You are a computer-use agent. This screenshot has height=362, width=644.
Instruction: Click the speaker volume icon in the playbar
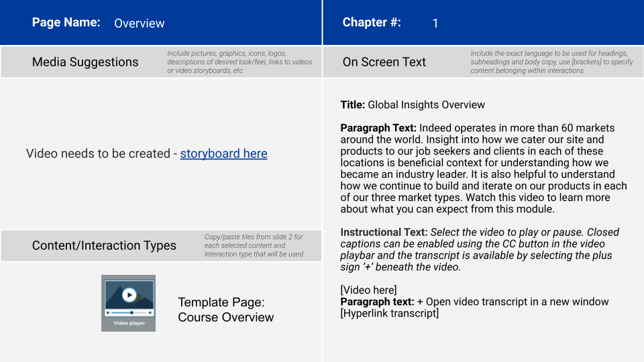(150, 312)
